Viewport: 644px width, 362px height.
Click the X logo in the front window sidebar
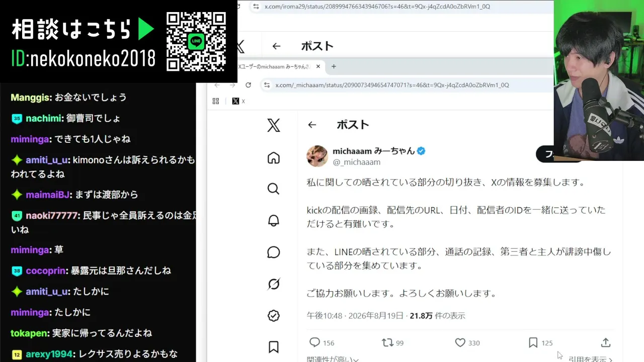tap(274, 125)
